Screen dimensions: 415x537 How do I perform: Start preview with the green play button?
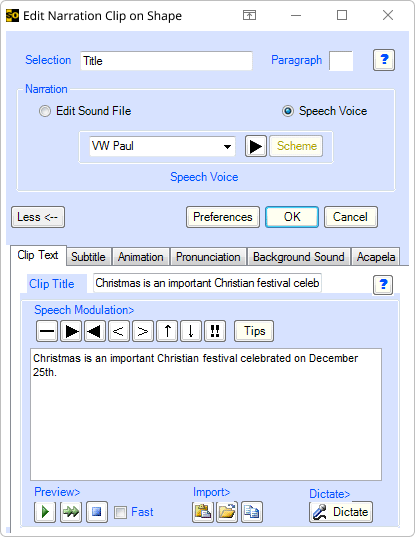click(x=45, y=512)
